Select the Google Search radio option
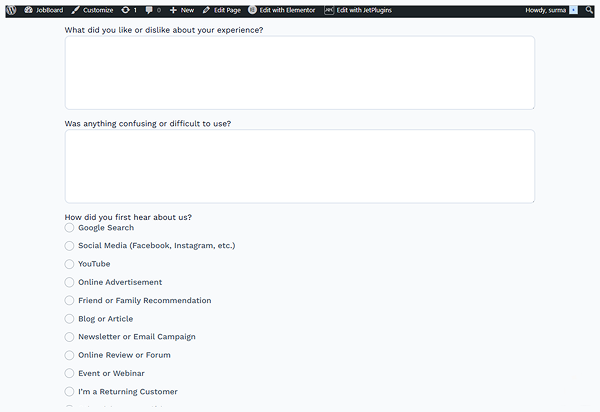 point(70,228)
